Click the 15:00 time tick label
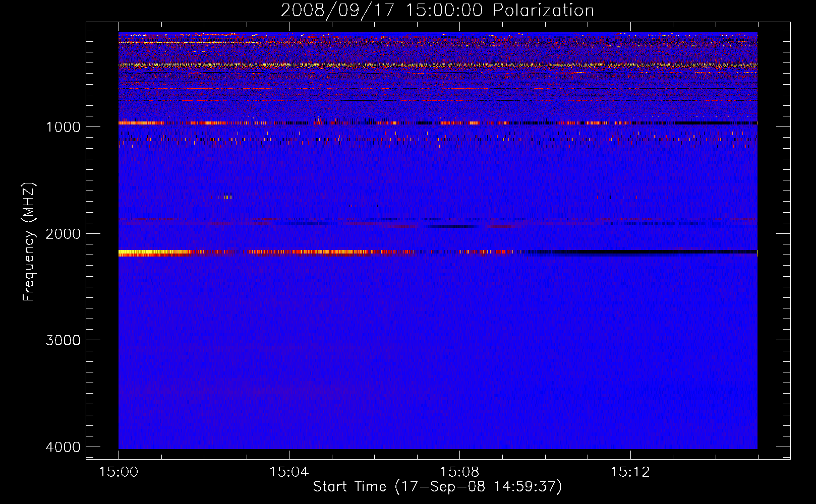This screenshot has width=816, height=504. [x=119, y=472]
